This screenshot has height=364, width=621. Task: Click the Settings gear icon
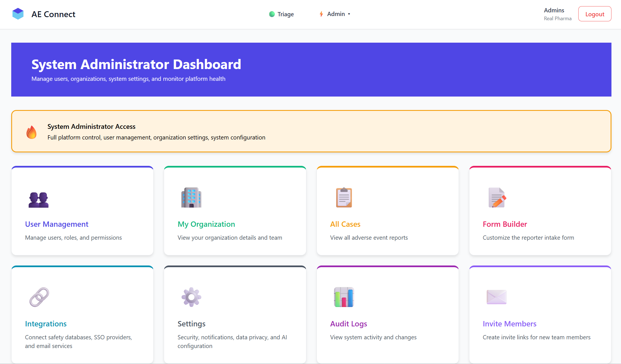[x=191, y=297]
